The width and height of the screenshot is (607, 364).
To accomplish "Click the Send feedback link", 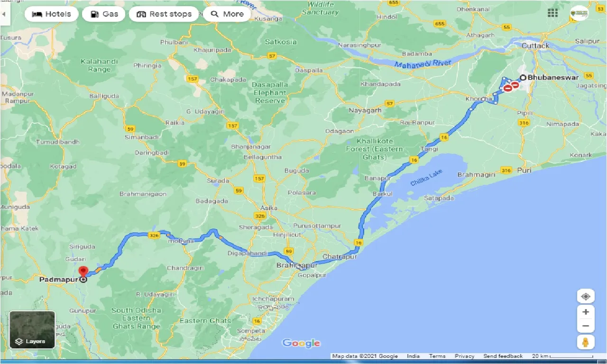I will 503,356.
